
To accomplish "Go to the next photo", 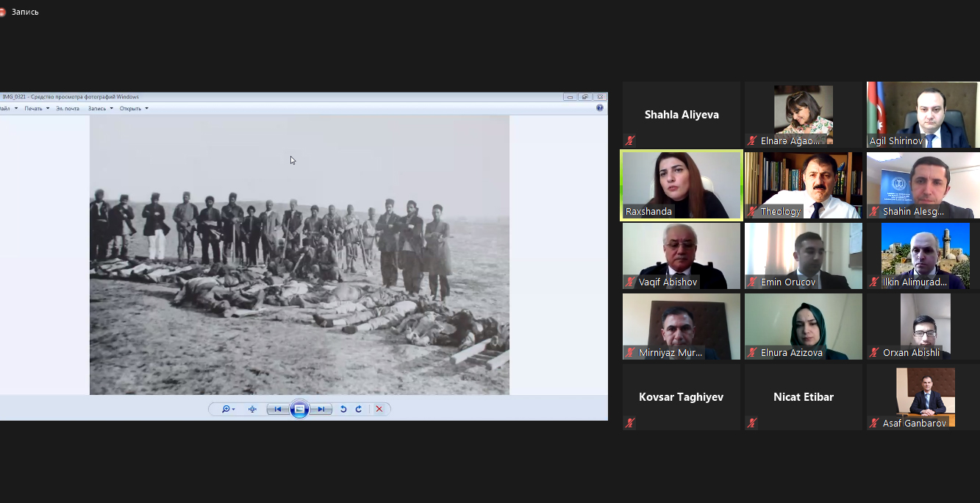I will pos(321,409).
